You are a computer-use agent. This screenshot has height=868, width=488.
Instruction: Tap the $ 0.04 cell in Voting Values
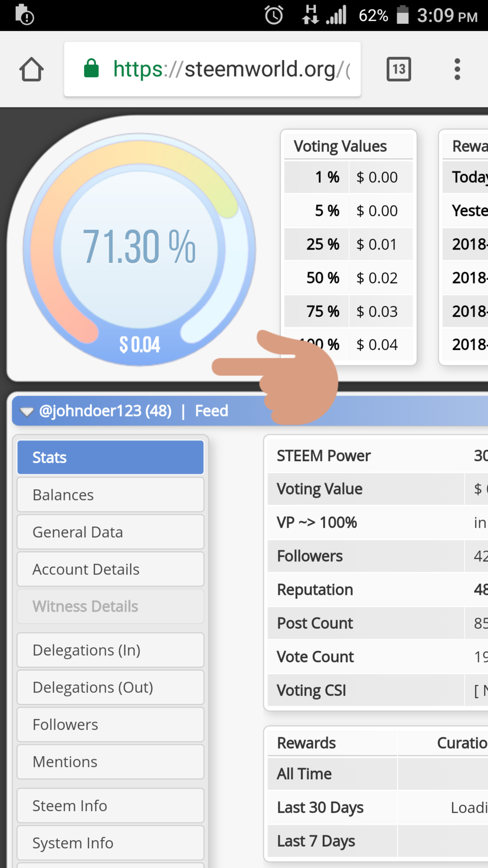[x=381, y=345]
